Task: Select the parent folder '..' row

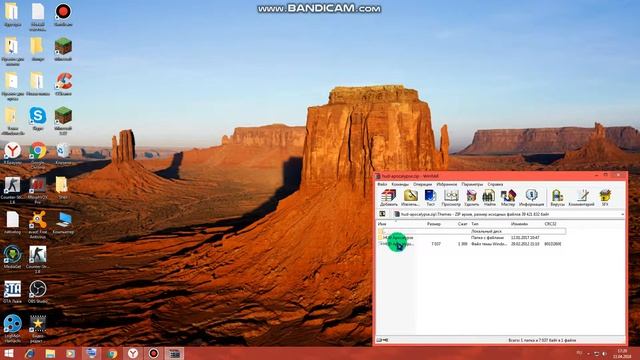Action: [471, 231]
